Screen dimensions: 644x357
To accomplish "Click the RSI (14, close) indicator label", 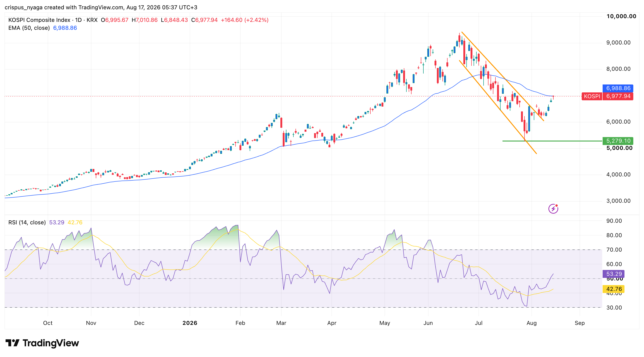I will point(27,222).
